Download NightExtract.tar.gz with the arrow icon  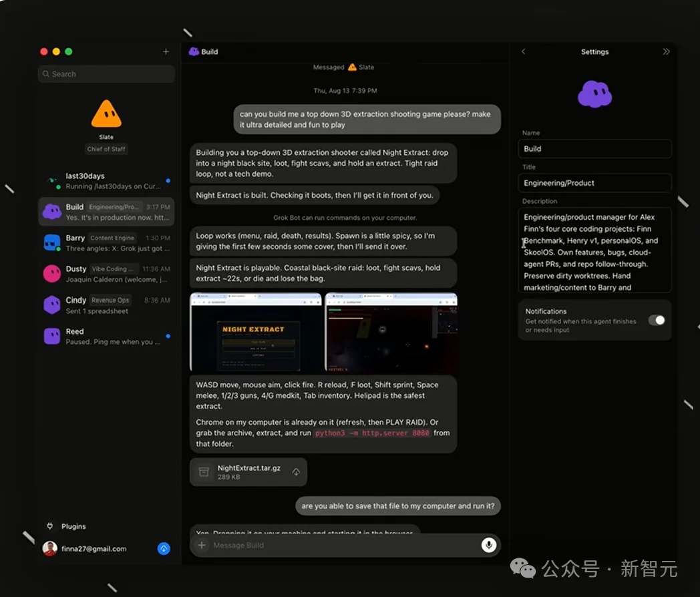(296, 472)
